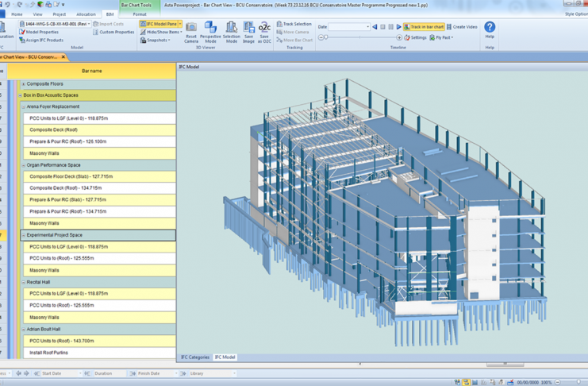Click the timeline Settings button
This screenshot has width=588, height=386.
[415, 37]
